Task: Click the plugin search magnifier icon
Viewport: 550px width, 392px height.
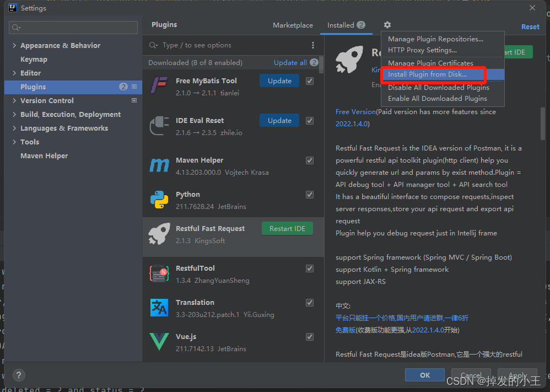Action: (153, 45)
